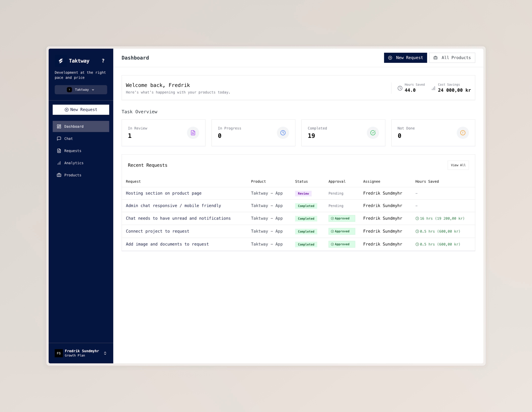This screenshot has height=412, width=532.
Task: Click the Cost Savings bar chart icon
Action: 433,88
